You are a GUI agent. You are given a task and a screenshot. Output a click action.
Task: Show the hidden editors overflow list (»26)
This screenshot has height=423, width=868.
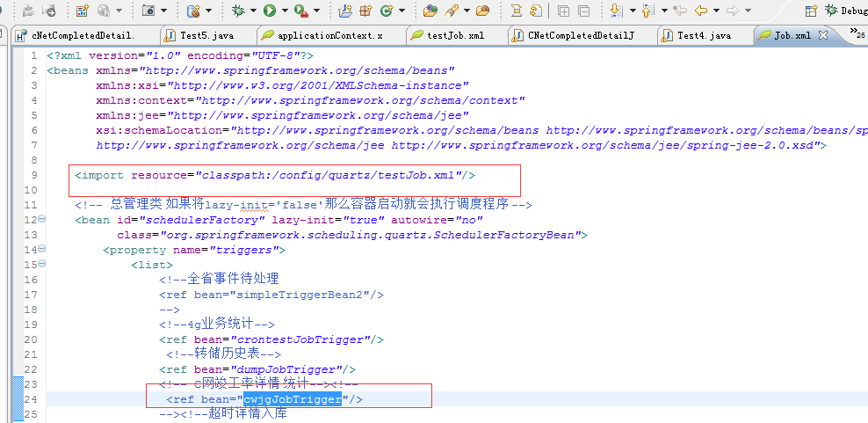point(857,33)
